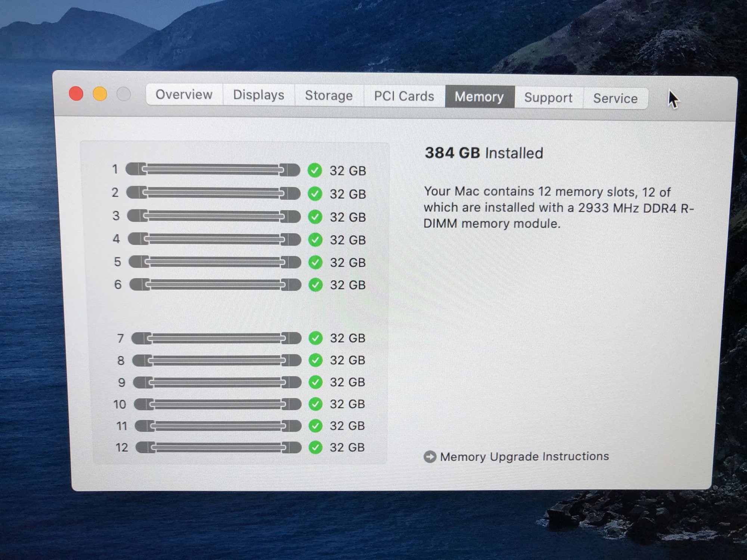Click green checkmark icon for slot 9
Viewport: 747px width, 560px height.
316,382
